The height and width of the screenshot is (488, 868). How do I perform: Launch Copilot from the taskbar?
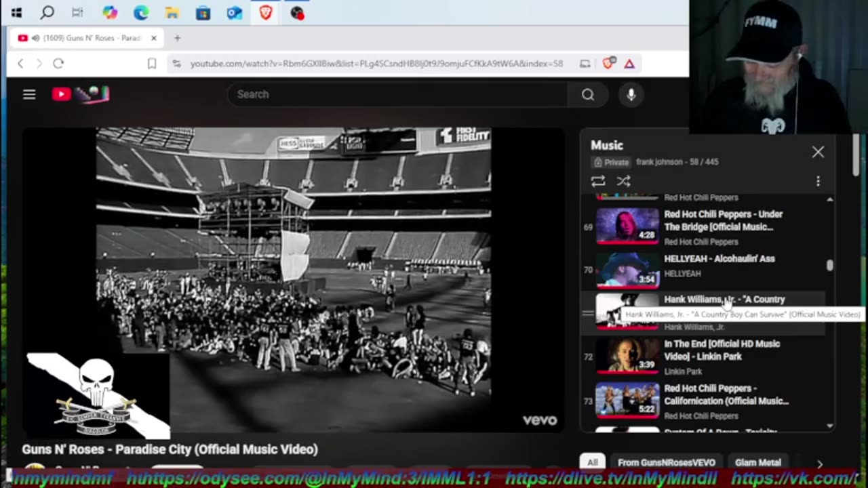click(109, 12)
